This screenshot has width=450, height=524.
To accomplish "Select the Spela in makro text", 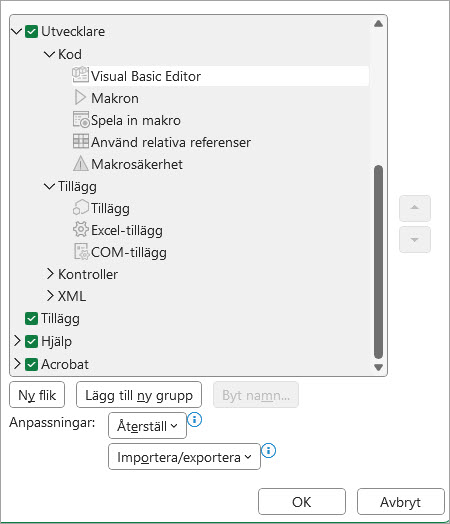I will (136, 120).
